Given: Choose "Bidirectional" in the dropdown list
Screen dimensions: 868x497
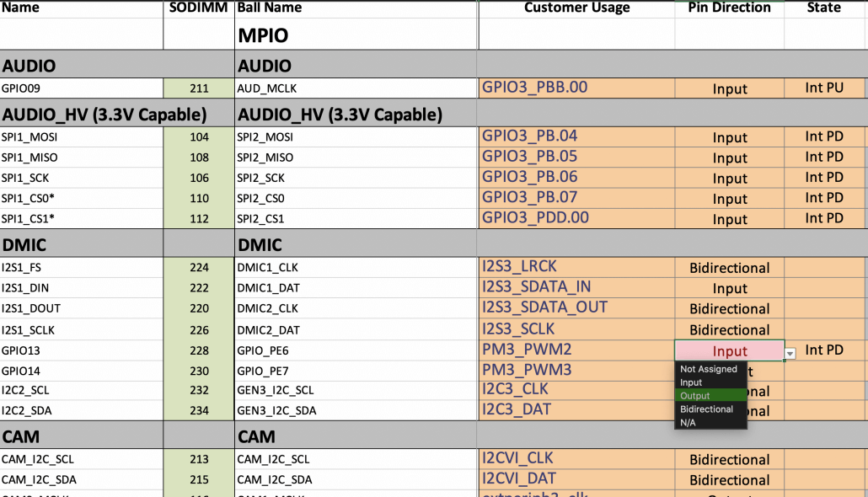Looking at the screenshot, I should [x=710, y=409].
